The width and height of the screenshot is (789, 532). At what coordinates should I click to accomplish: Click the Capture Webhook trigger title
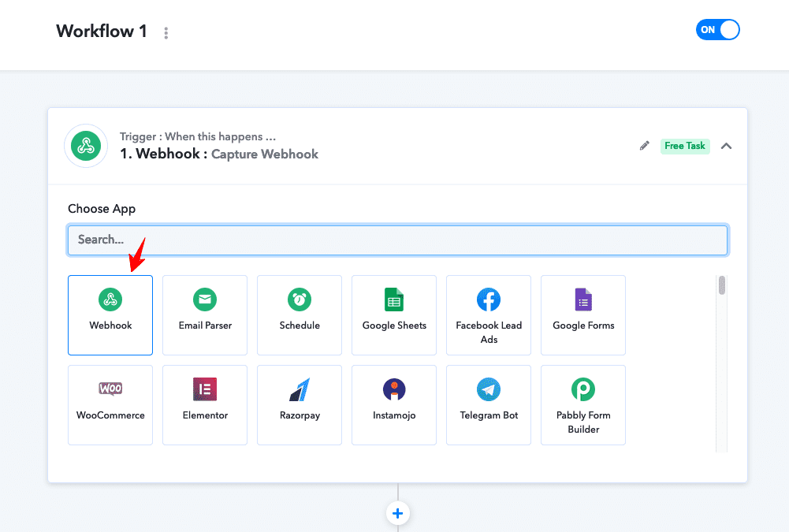265,154
